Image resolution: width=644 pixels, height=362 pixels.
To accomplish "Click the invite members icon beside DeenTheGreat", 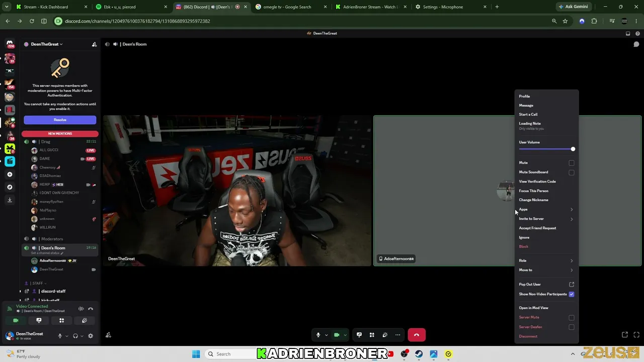I will point(94,44).
